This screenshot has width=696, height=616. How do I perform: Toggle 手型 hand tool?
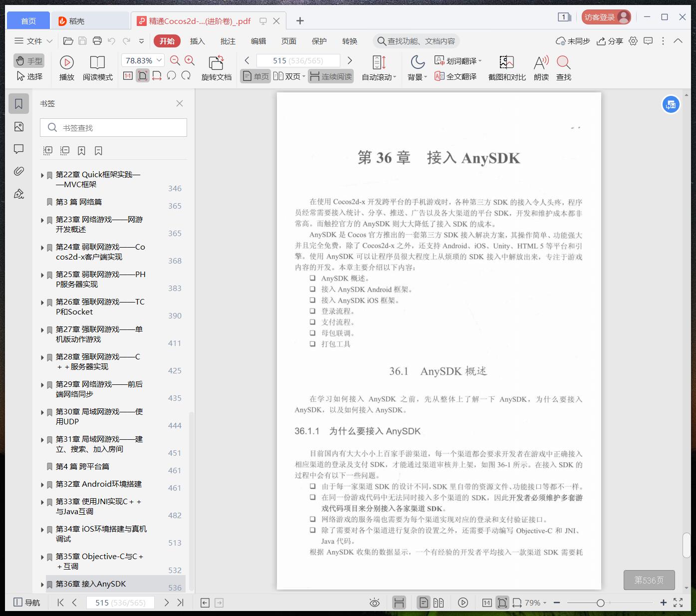tap(29, 61)
